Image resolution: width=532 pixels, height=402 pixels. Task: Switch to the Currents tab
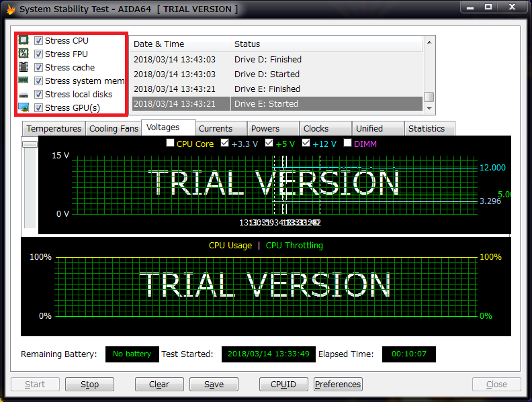221,129
